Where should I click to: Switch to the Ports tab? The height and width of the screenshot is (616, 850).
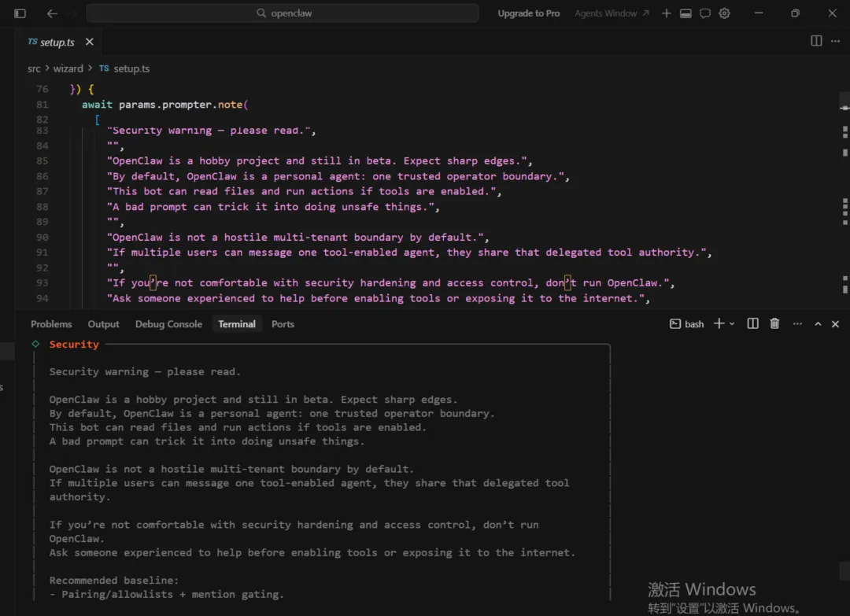pos(283,324)
